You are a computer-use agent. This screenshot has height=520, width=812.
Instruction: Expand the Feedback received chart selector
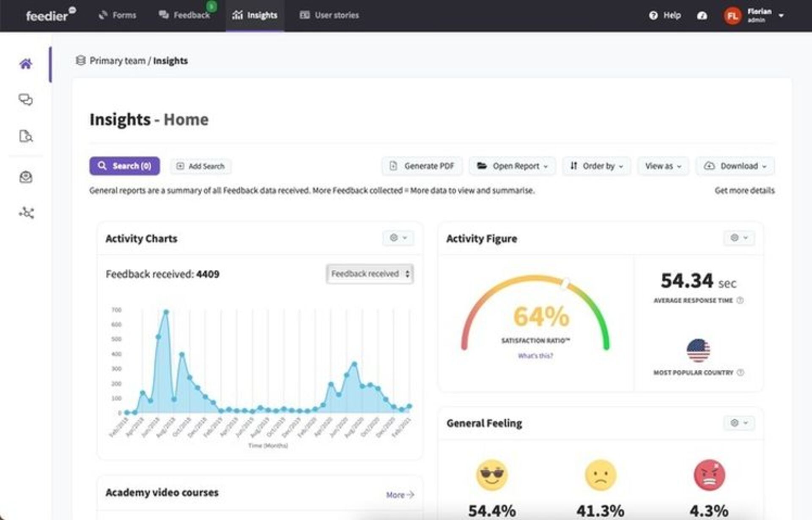(369, 274)
